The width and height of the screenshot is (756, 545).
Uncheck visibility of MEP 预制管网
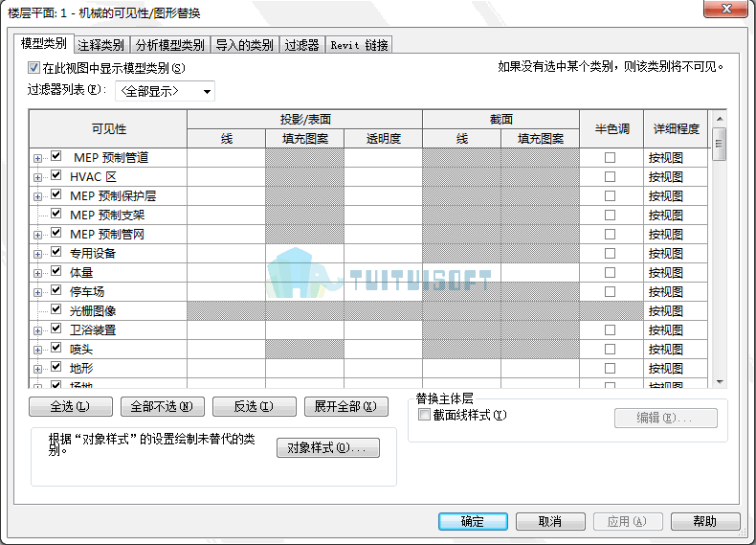click(x=56, y=233)
